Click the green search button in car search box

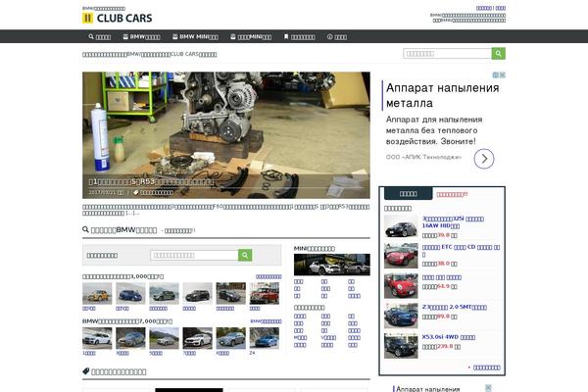245,255
